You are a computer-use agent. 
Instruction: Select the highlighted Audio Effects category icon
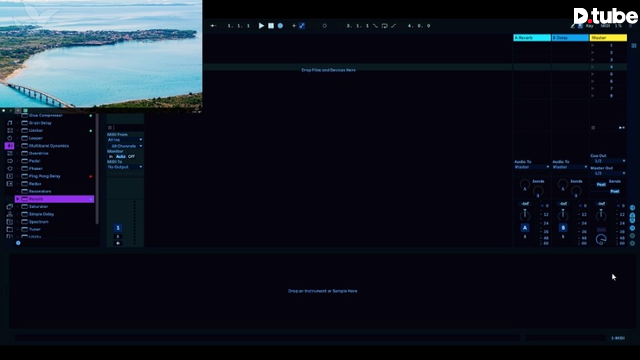[9, 146]
